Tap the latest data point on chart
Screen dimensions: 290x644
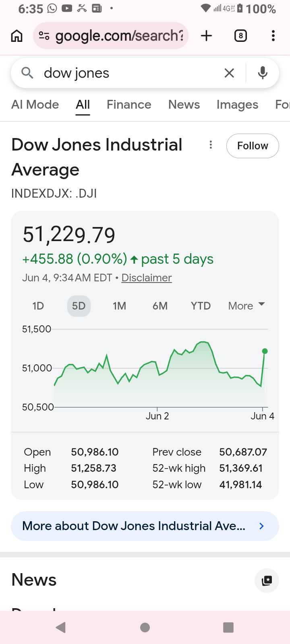[265, 351]
